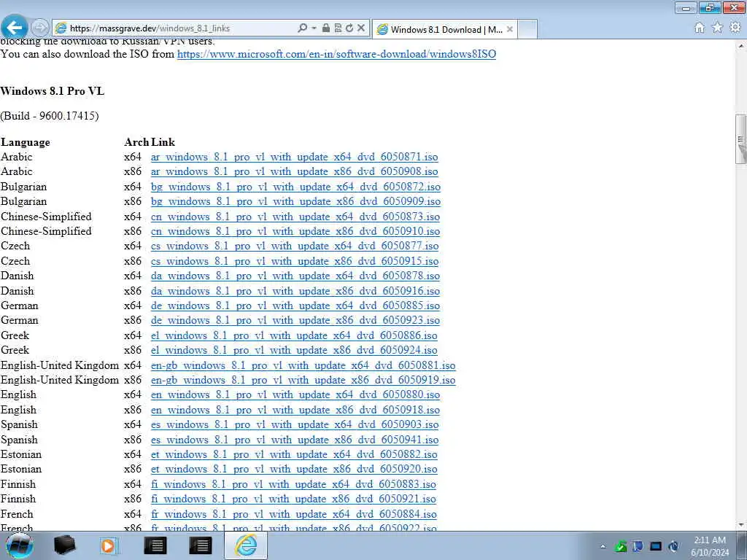Download en-gb x86 ISO link 6050919

303,380
